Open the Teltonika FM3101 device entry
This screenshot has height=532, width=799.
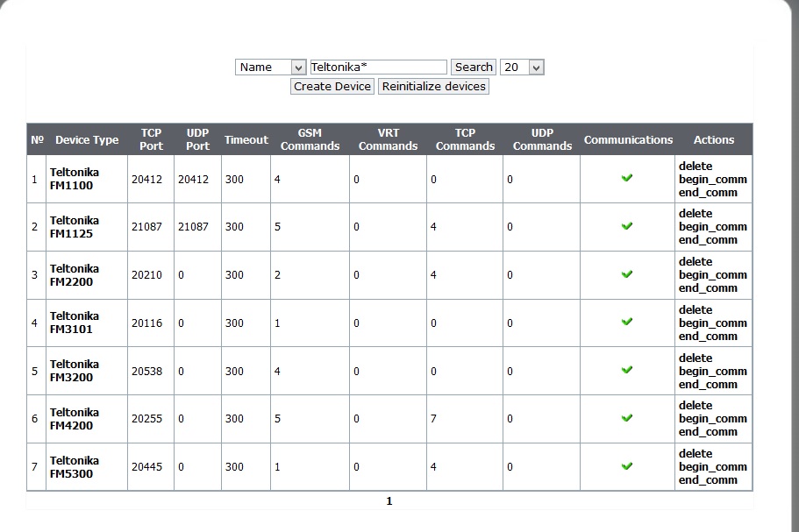point(75,323)
